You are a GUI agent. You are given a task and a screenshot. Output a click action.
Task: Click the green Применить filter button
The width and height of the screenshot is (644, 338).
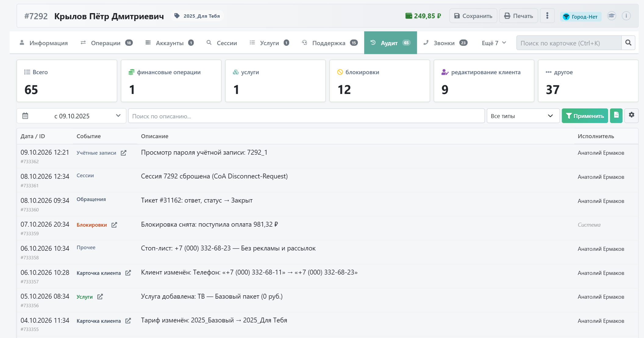point(585,116)
